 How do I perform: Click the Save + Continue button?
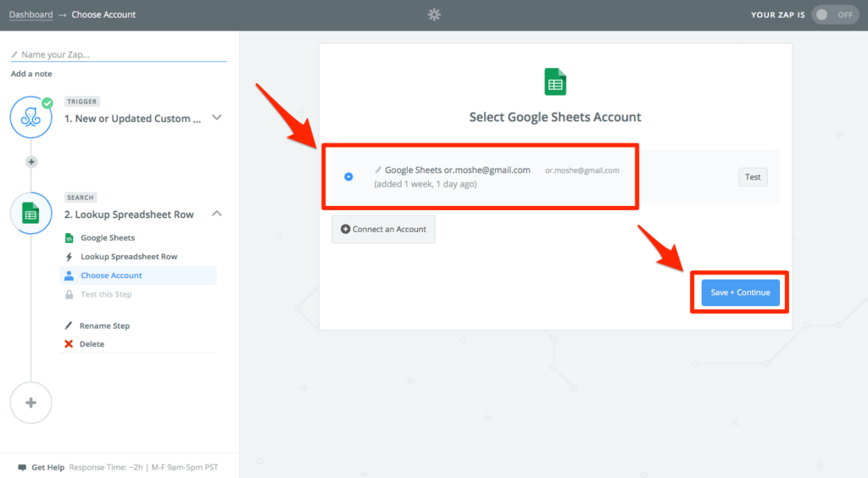pos(740,292)
